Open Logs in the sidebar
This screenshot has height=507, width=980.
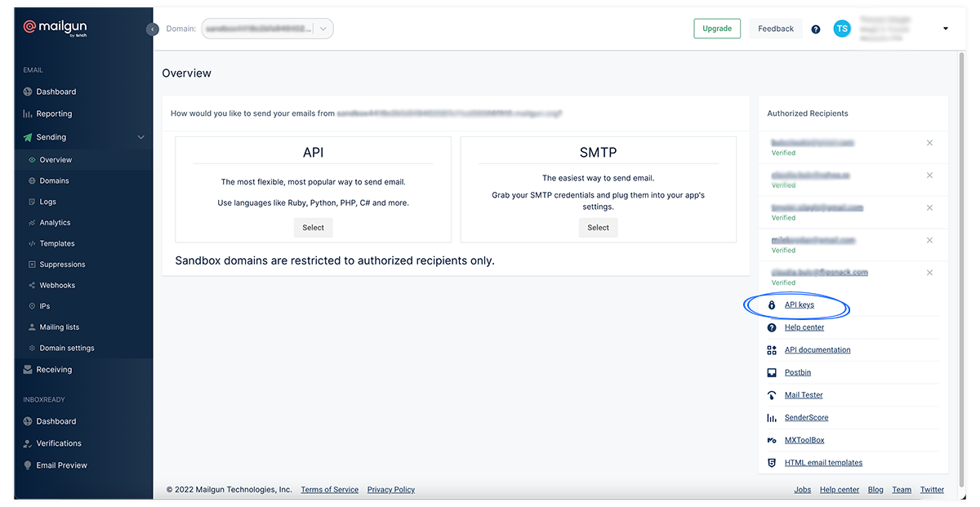click(47, 202)
